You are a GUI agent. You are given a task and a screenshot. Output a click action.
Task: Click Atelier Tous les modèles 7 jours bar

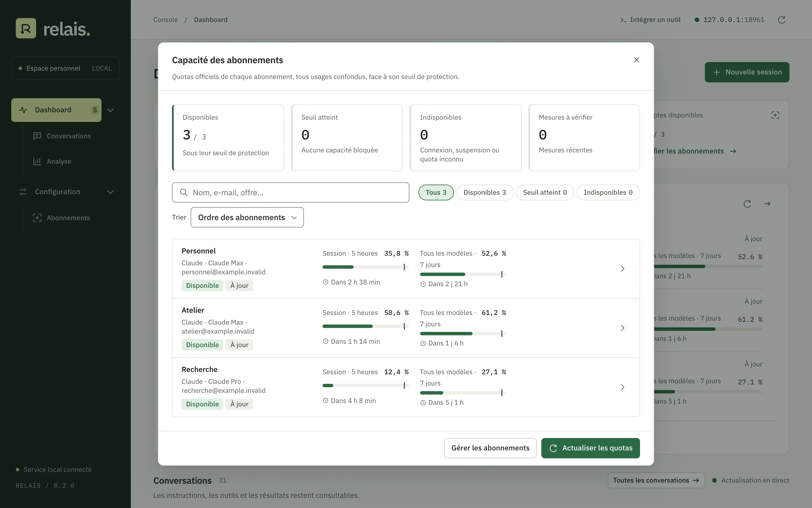(x=463, y=334)
